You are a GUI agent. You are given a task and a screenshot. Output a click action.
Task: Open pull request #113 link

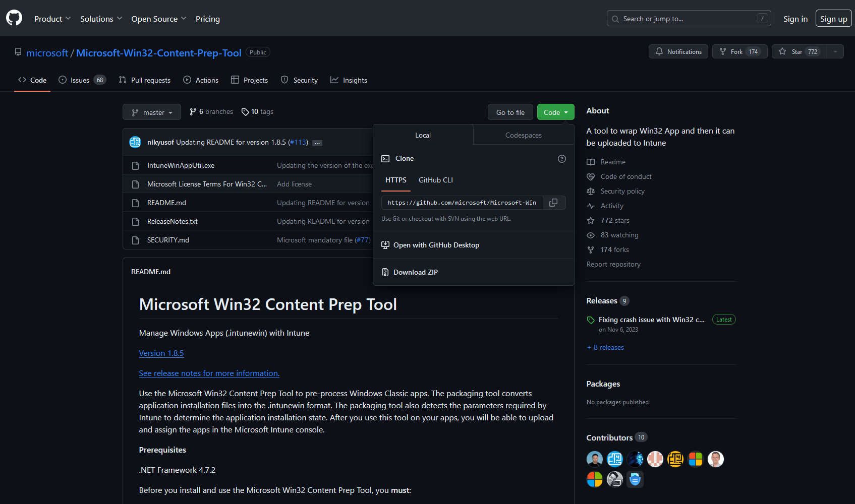point(298,143)
